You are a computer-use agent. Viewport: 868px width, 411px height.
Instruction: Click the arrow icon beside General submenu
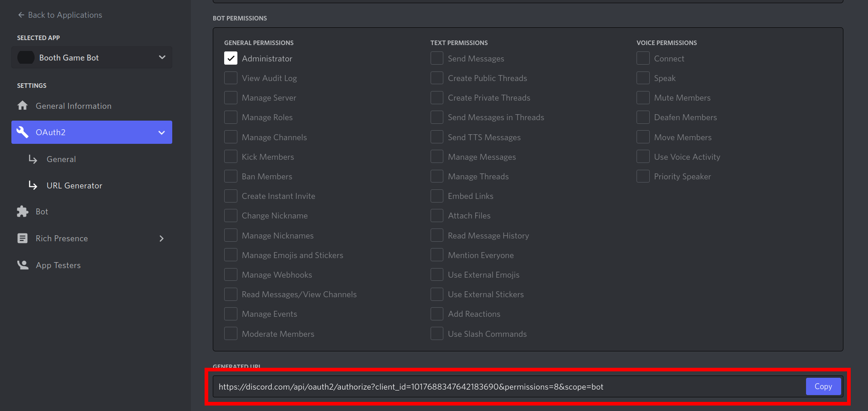click(33, 159)
